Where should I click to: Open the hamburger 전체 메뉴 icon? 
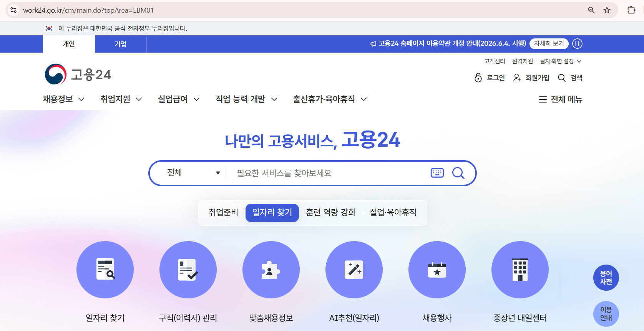(543, 99)
